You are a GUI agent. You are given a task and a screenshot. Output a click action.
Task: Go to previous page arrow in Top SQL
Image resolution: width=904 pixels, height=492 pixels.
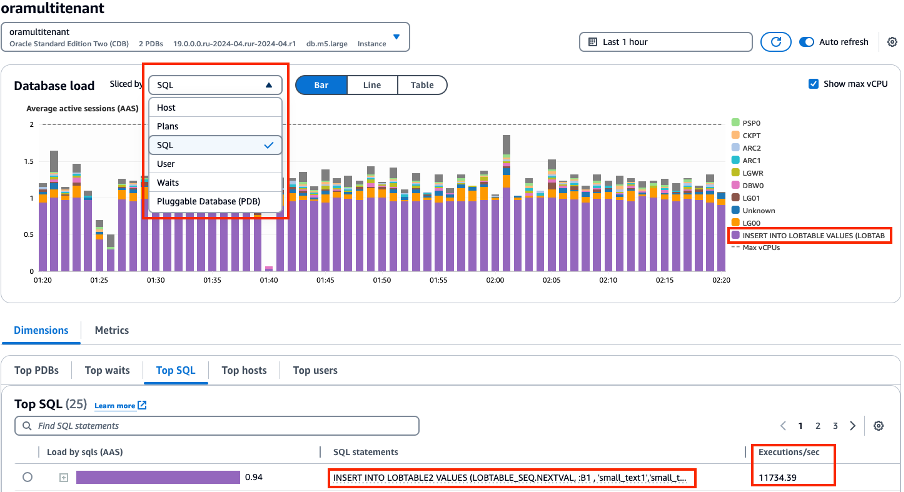click(x=783, y=426)
